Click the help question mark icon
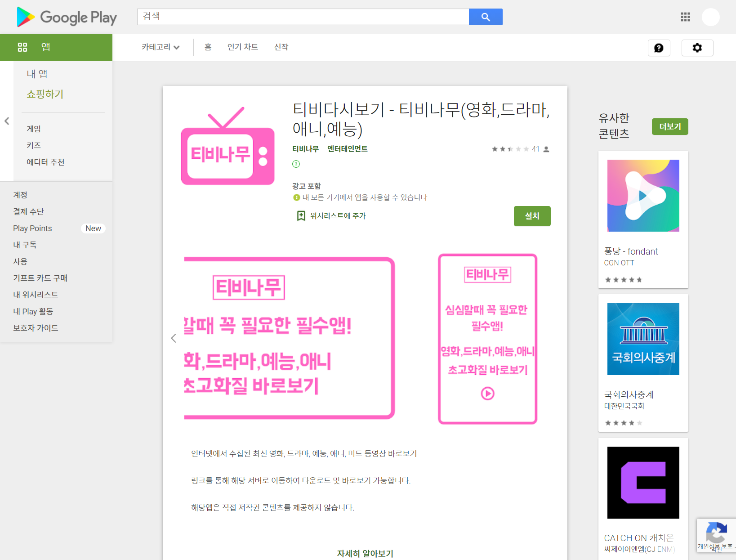 [659, 48]
